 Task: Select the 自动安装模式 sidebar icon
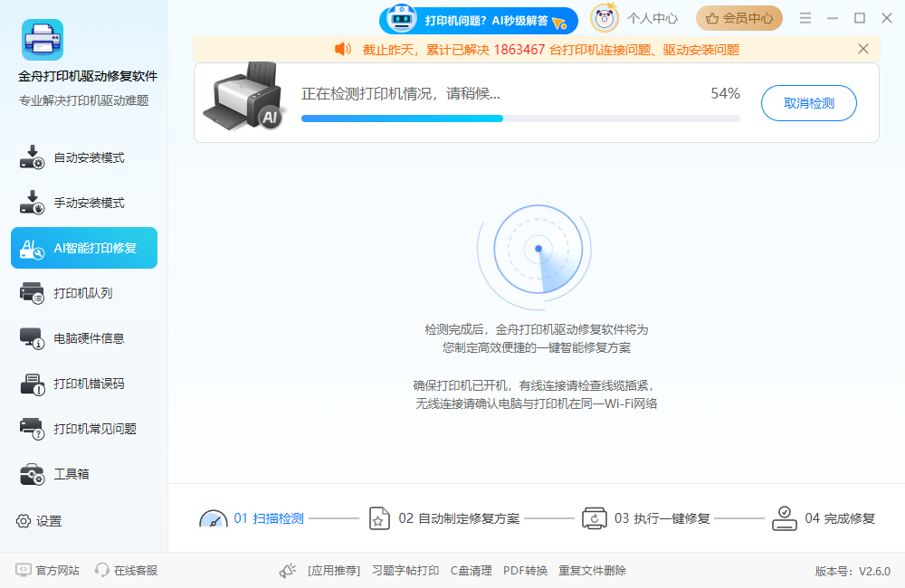[31, 156]
